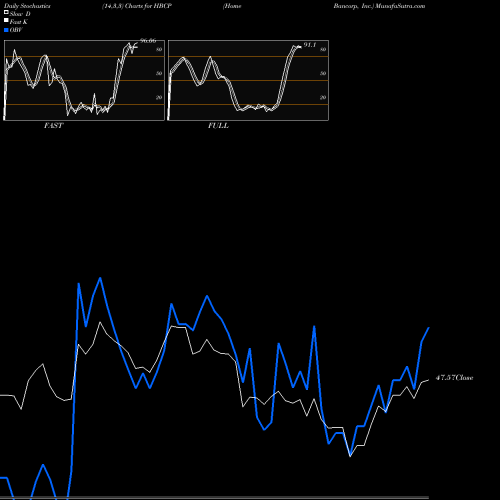This screenshot has width=500, height=500.
Task: Click the 47.57 Close price label
Action: point(454,378)
